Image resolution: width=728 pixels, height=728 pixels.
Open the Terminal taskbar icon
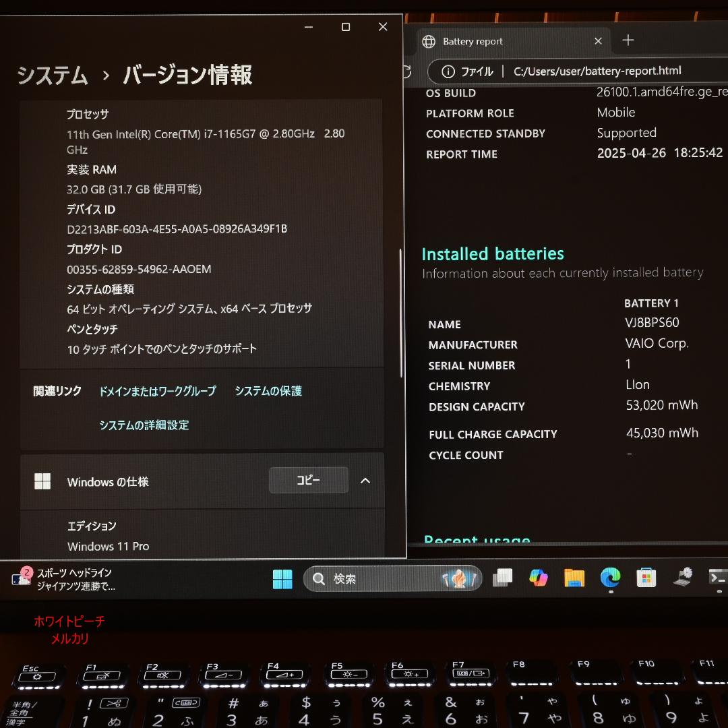pyautogui.click(x=718, y=577)
